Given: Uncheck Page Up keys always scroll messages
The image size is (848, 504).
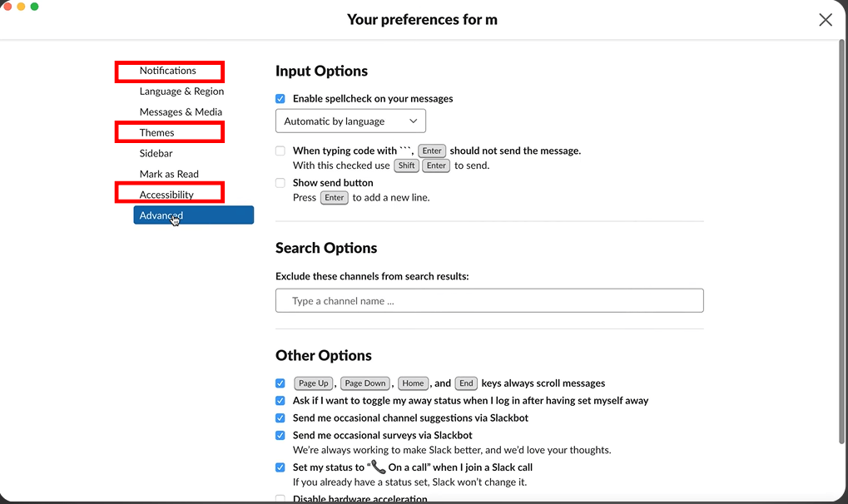Looking at the screenshot, I should (280, 383).
